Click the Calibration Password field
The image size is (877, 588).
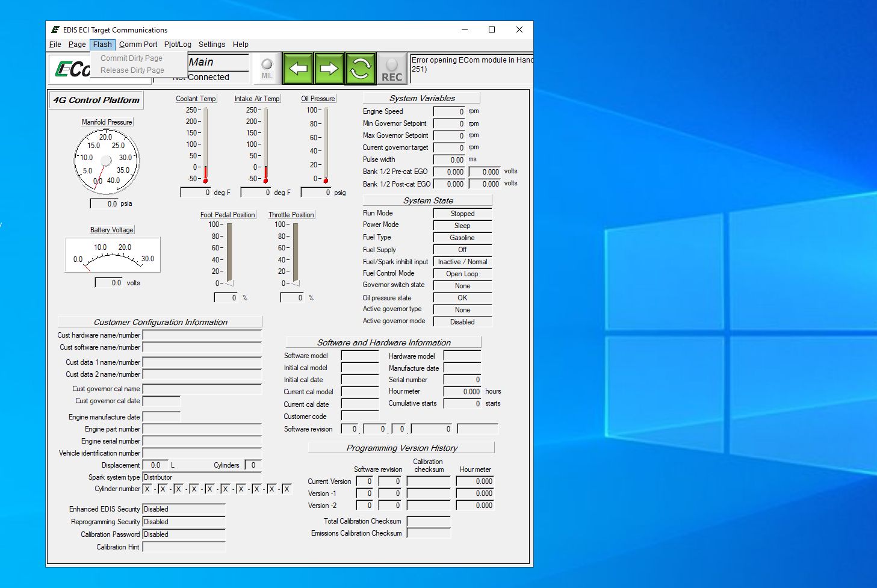(x=184, y=534)
